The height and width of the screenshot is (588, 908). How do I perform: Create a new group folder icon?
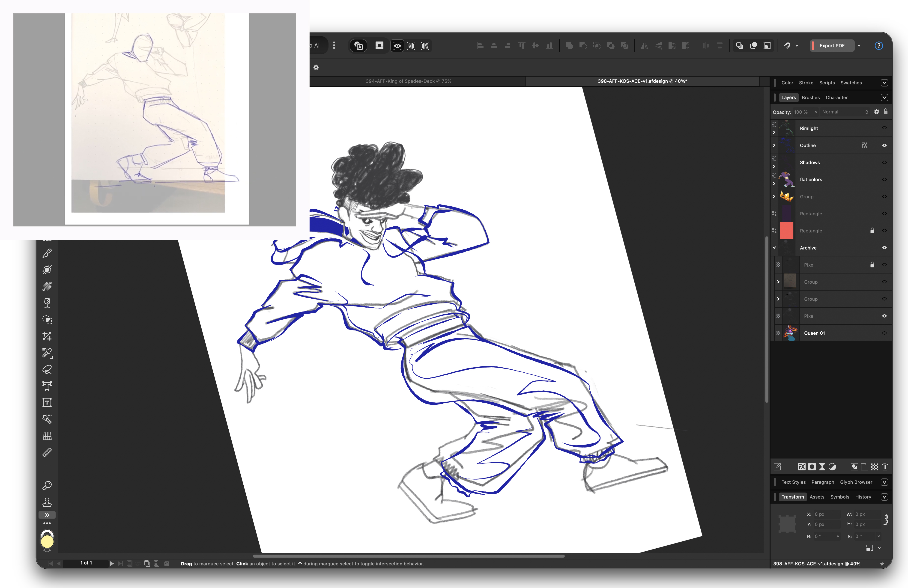864,467
